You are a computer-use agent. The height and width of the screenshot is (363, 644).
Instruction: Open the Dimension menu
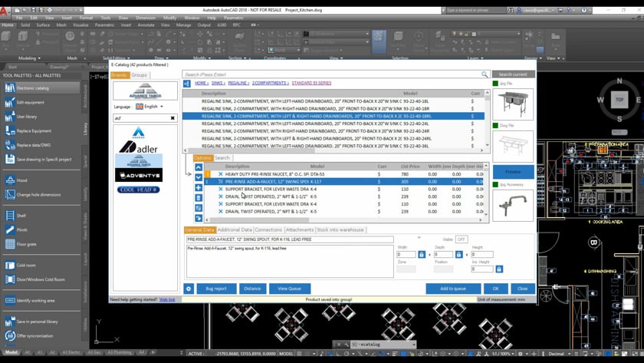pos(146,18)
